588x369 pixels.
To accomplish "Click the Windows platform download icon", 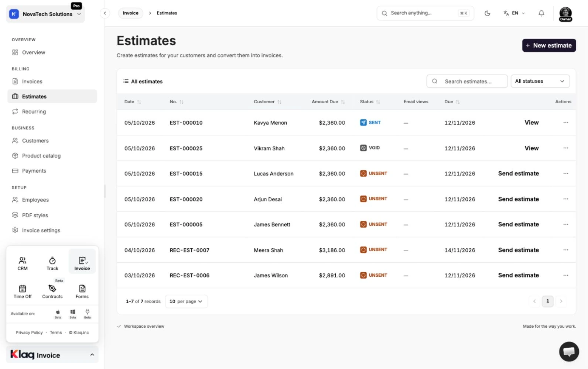I will (x=73, y=314).
